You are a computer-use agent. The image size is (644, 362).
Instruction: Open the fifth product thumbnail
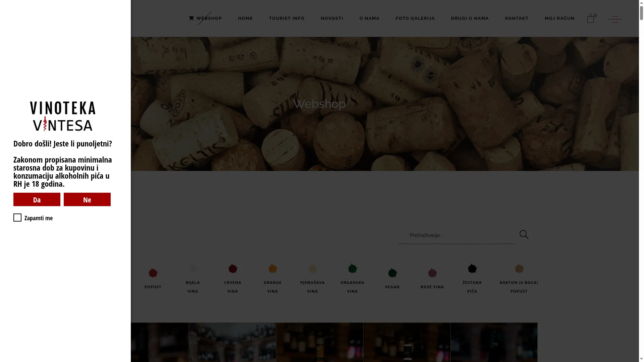point(494,342)
